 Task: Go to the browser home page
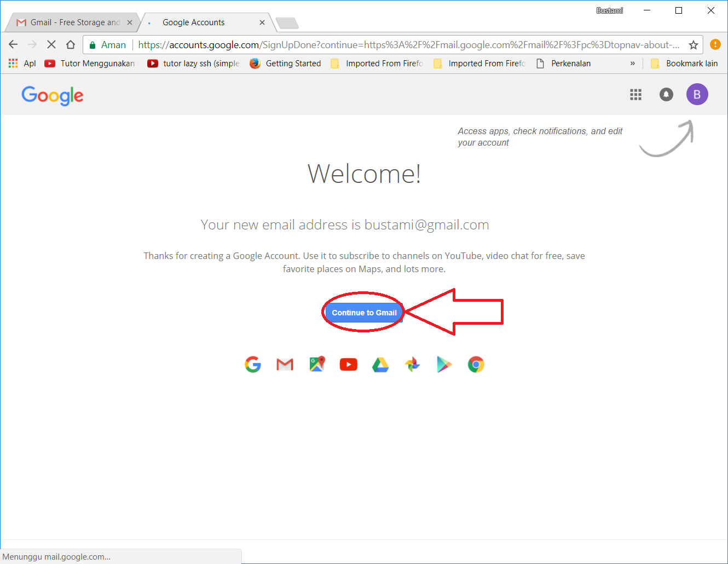tap(71, 45)
